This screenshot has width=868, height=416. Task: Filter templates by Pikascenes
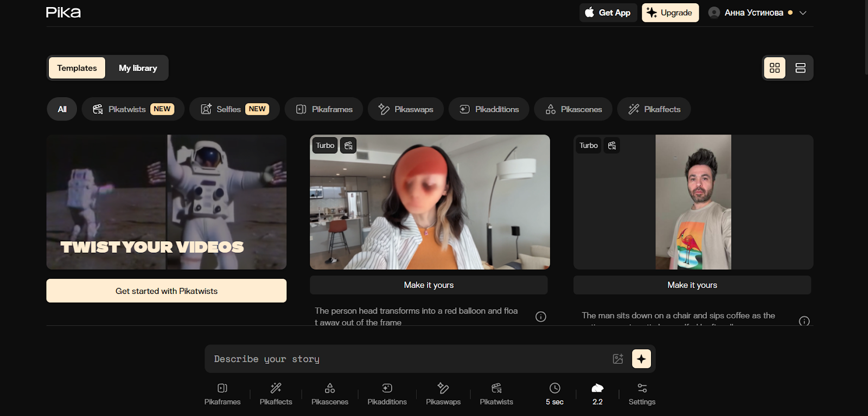click(x=573, y=109)
